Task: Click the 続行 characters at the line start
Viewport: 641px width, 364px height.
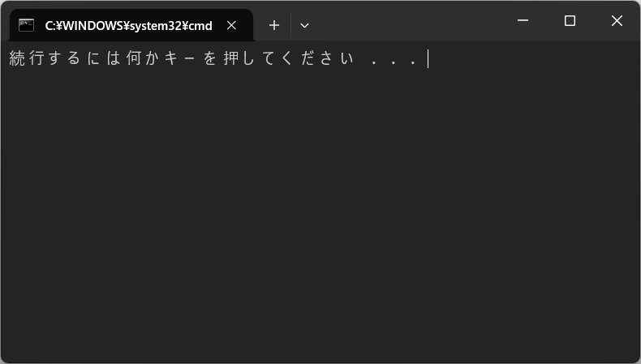Action: (x=27, y=58)
